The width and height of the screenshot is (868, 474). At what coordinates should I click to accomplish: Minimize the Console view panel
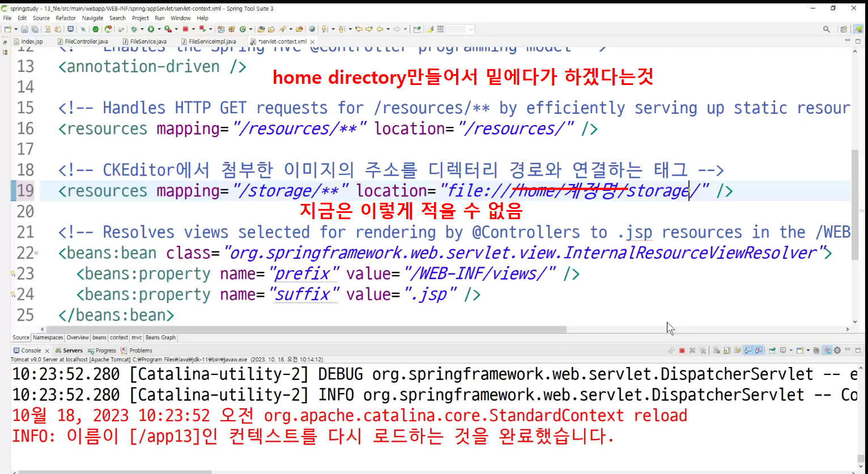[x=848, y=350]
